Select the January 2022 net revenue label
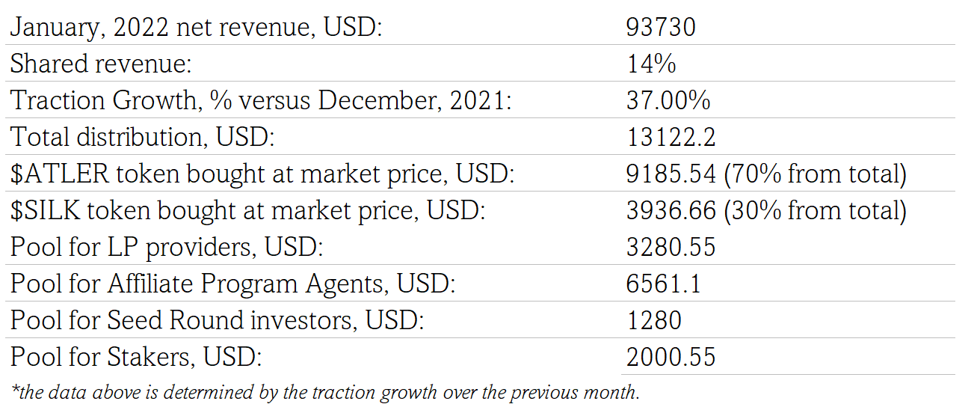Screen dimensions: 980x407 pos(196,27)
